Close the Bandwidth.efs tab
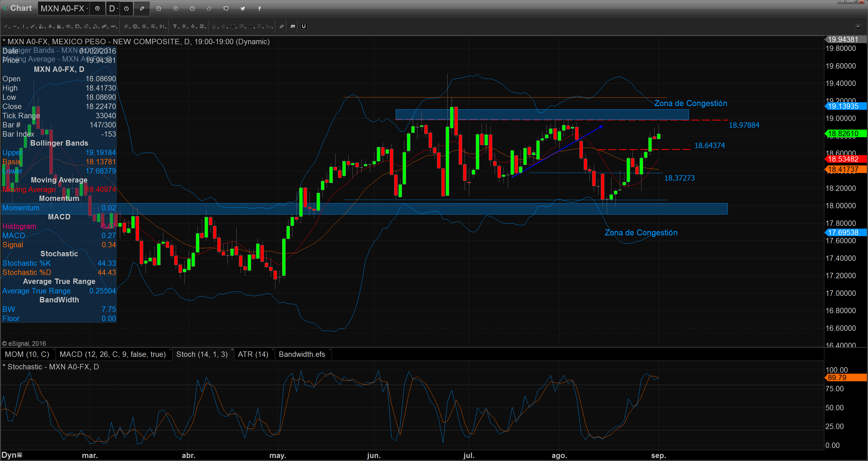 (x=330, y=350)
